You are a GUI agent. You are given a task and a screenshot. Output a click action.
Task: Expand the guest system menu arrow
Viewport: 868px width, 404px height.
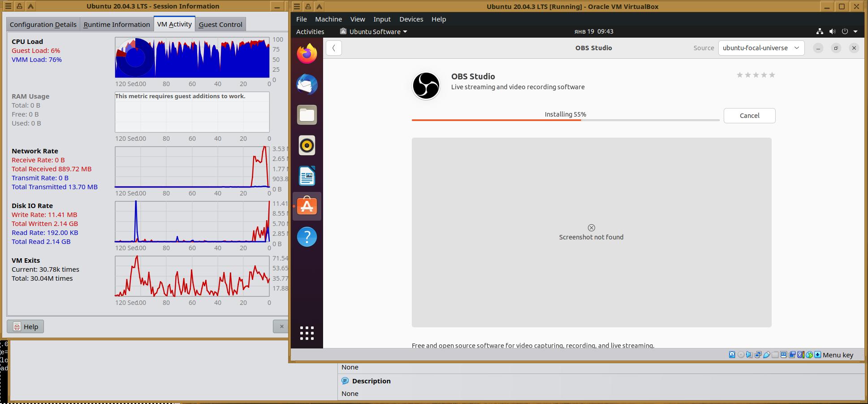[855, 31]
